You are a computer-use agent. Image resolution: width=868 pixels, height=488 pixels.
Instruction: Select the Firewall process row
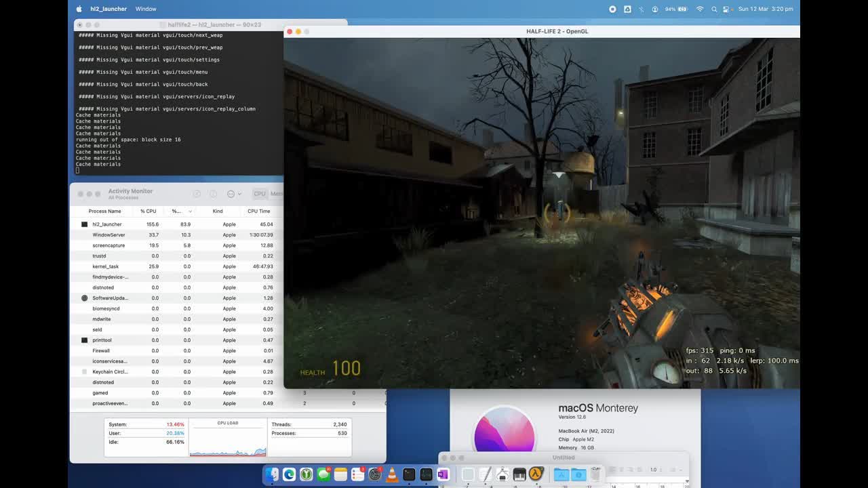pyautogui.click(x=176, y=350)
